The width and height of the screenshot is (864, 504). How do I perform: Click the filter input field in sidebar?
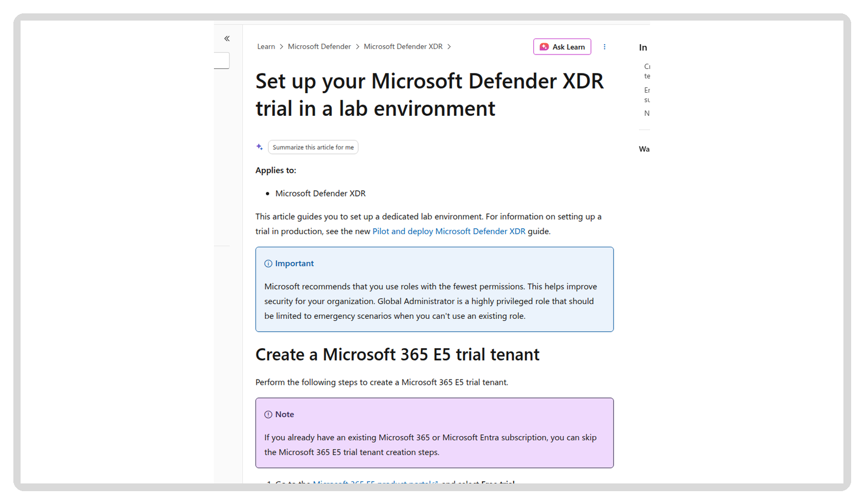[222, 61]
